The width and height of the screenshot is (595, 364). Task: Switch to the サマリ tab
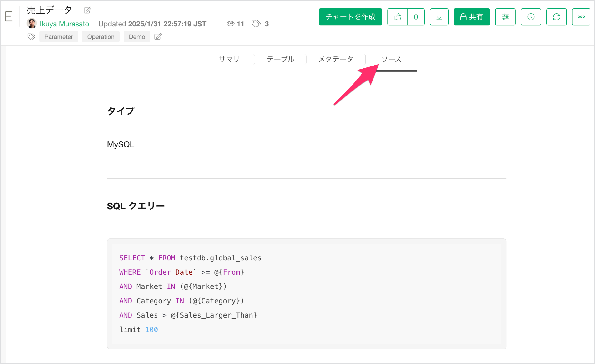coord(229,59)
